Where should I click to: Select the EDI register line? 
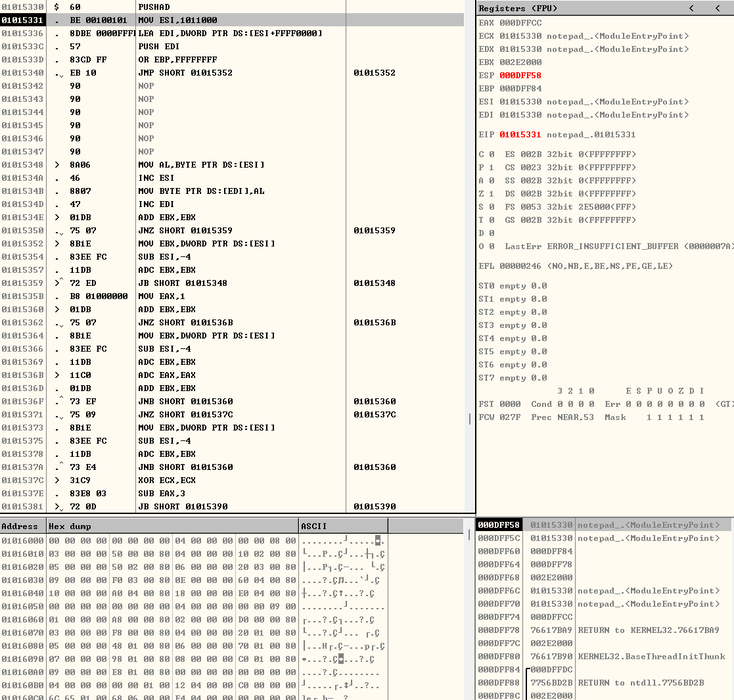click(x=584, y=115)
